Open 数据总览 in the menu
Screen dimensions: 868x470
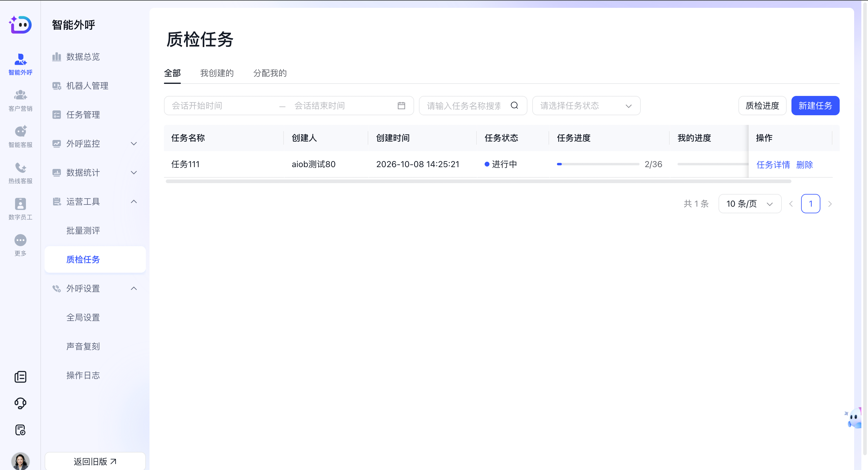(x=95, y=57)
